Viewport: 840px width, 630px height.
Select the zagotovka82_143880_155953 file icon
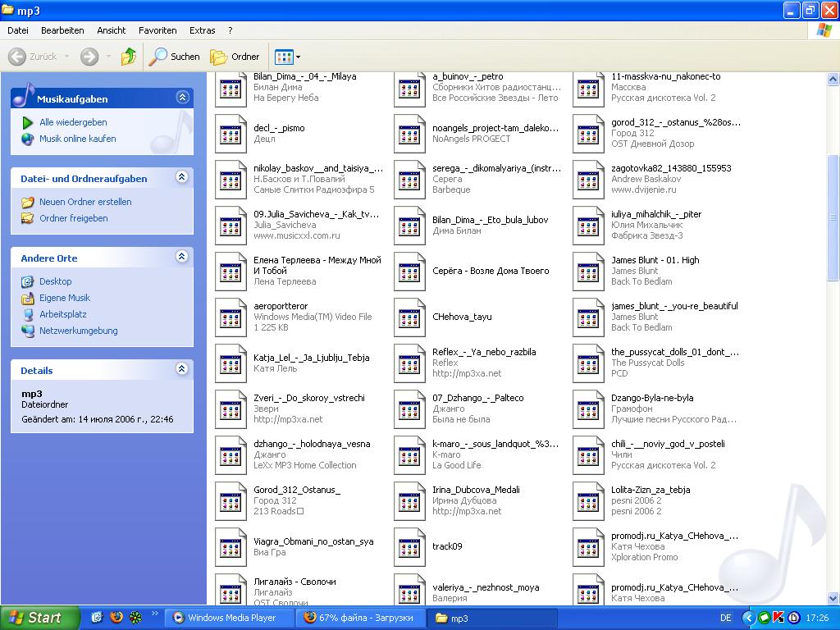(x=589, y=180)
